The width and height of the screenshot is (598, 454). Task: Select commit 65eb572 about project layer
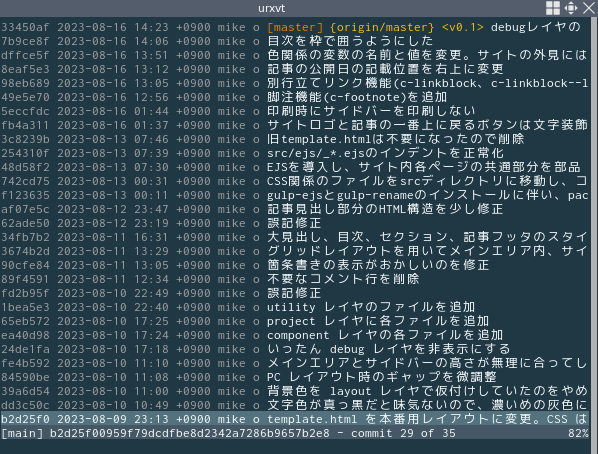point(295,321)
